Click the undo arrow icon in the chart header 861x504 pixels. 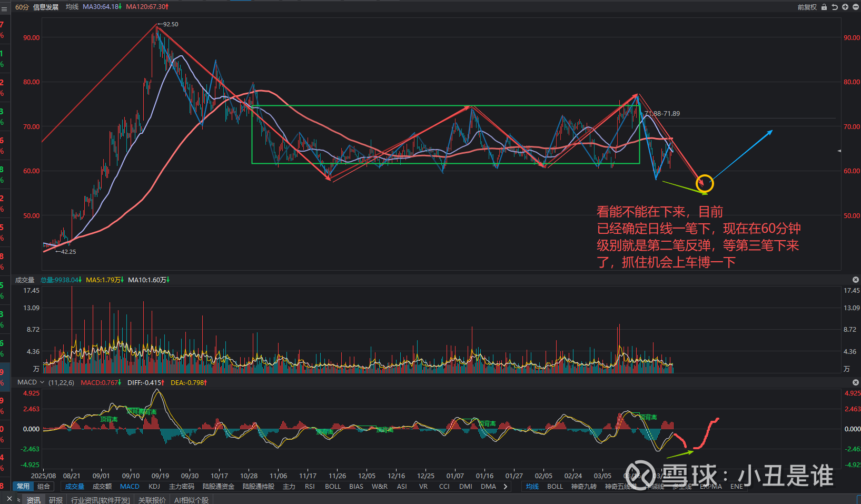tap(835, 7)
